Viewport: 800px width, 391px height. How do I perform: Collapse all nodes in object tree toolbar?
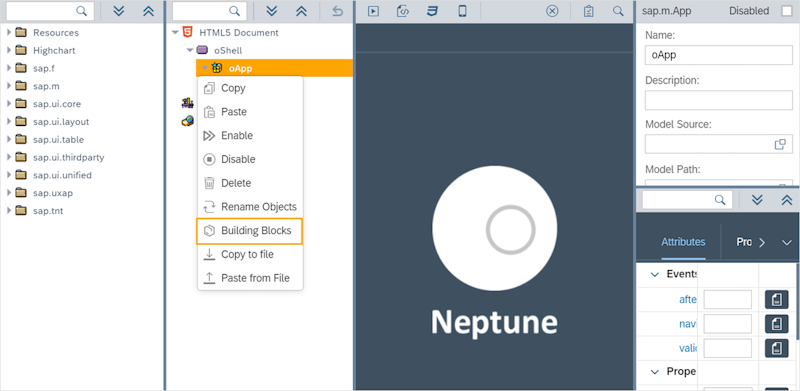click(302, 11)
